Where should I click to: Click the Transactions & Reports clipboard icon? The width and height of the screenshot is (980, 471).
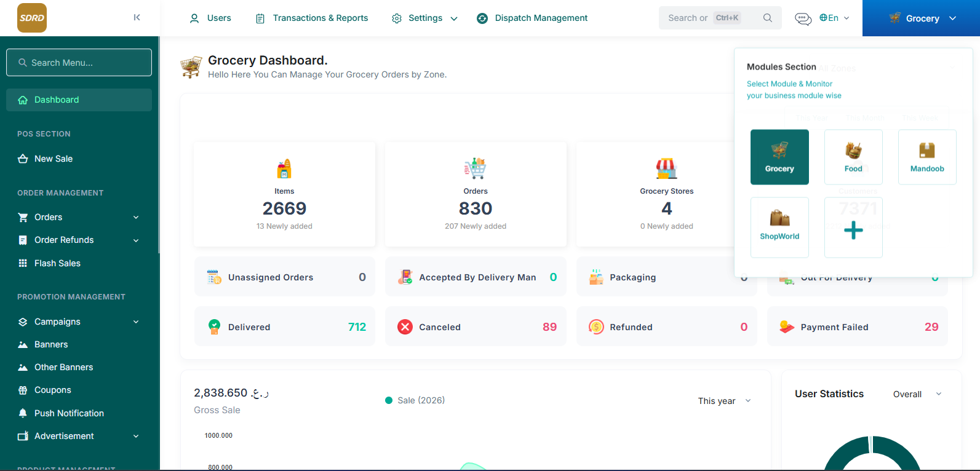tap(260, 18)
